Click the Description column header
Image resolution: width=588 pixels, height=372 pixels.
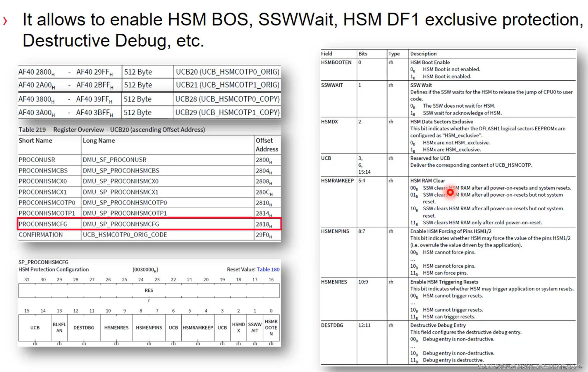423,54
